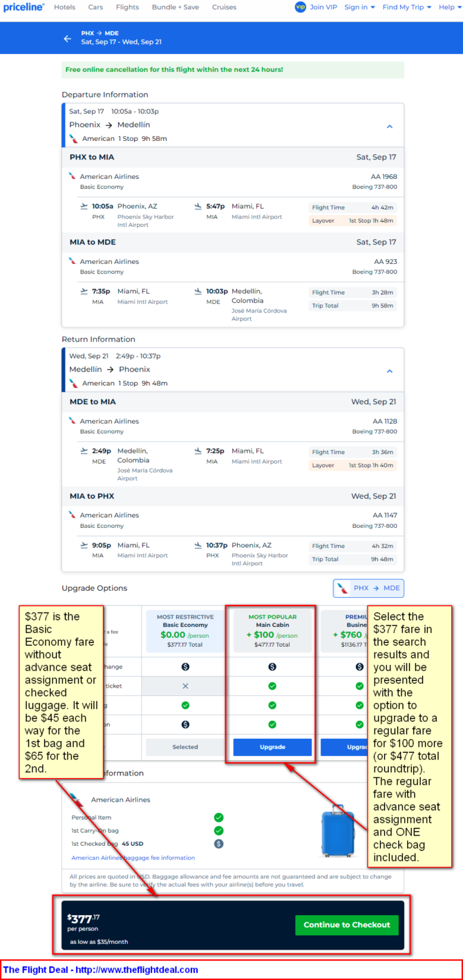
Task: Click the green check in Basic Economy column
Action: pos(185,705)
